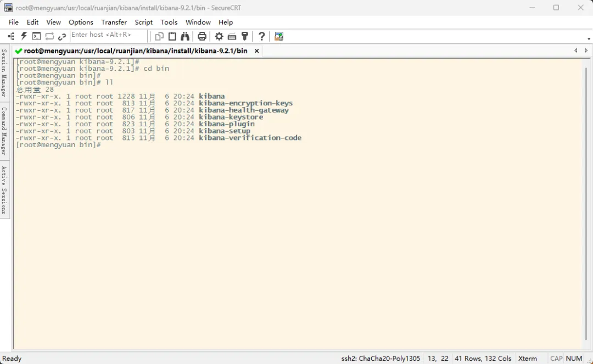Click the terminal vertical scrollbar
This screenshot has width=593, height=364.
tap(586, 204)
